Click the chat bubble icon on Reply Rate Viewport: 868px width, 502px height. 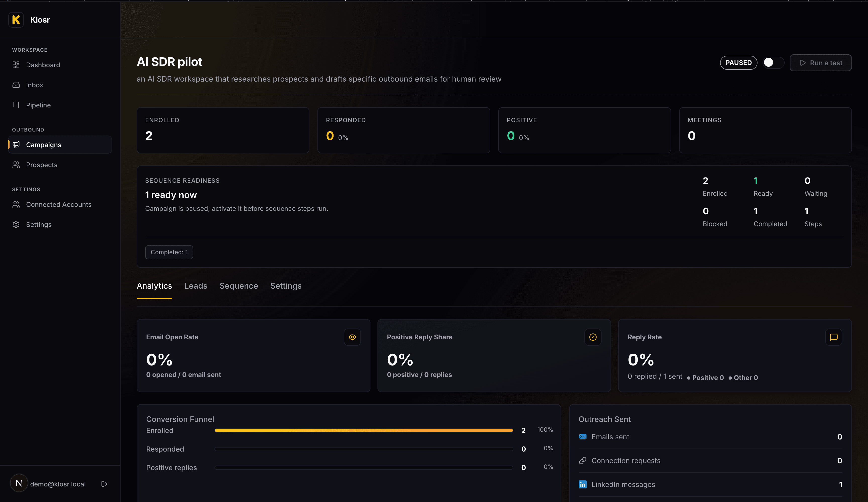coord(834,337)
